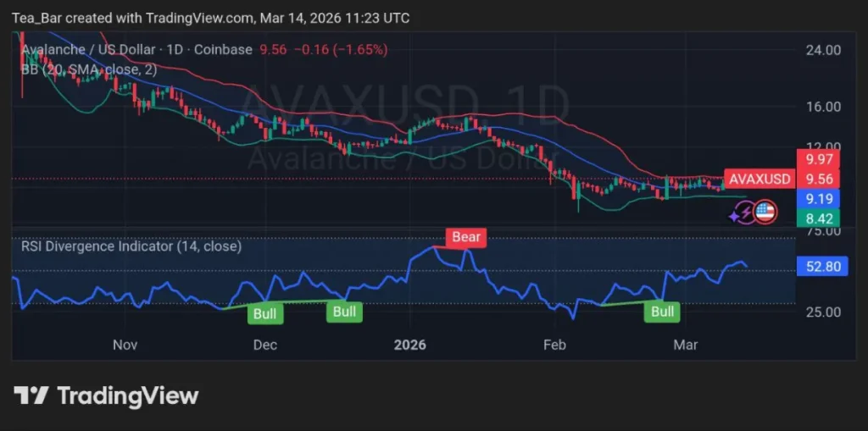Click the Feb label on time axis
The width and height of the screenshot is (868, 431).
(x=554, y=345)
